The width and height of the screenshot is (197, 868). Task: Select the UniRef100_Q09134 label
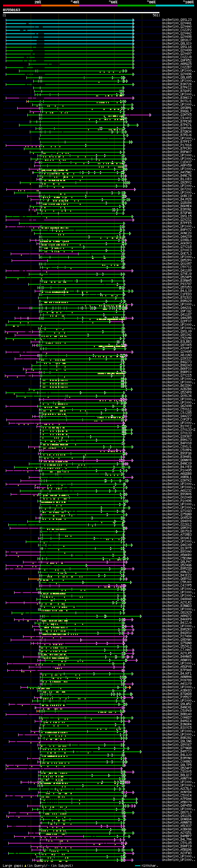[177, 396]
